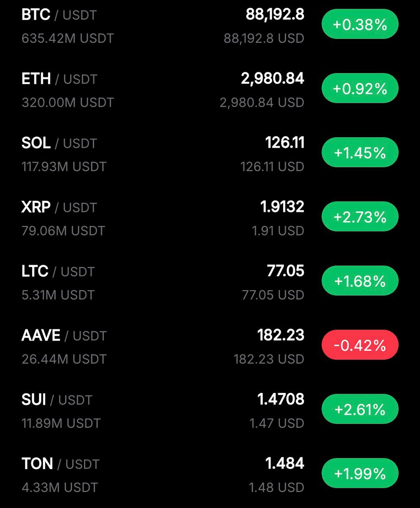Click the AAVE price 182.23
The image size is (420, 508).
click(280, 335)
